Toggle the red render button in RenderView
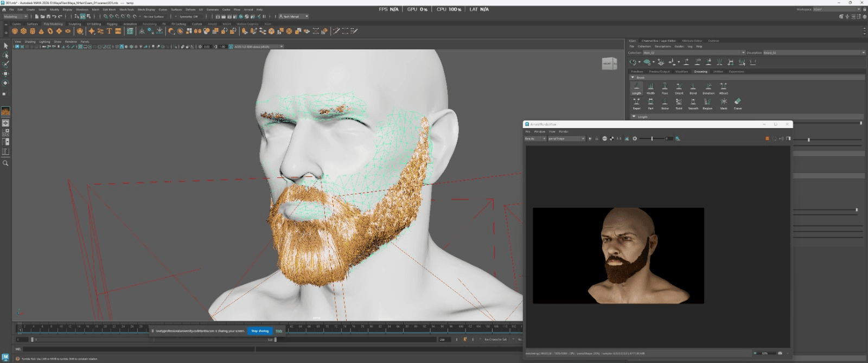The width and height of the screenshot is (868, 363). pyautogui.click(x=767, y=139)
